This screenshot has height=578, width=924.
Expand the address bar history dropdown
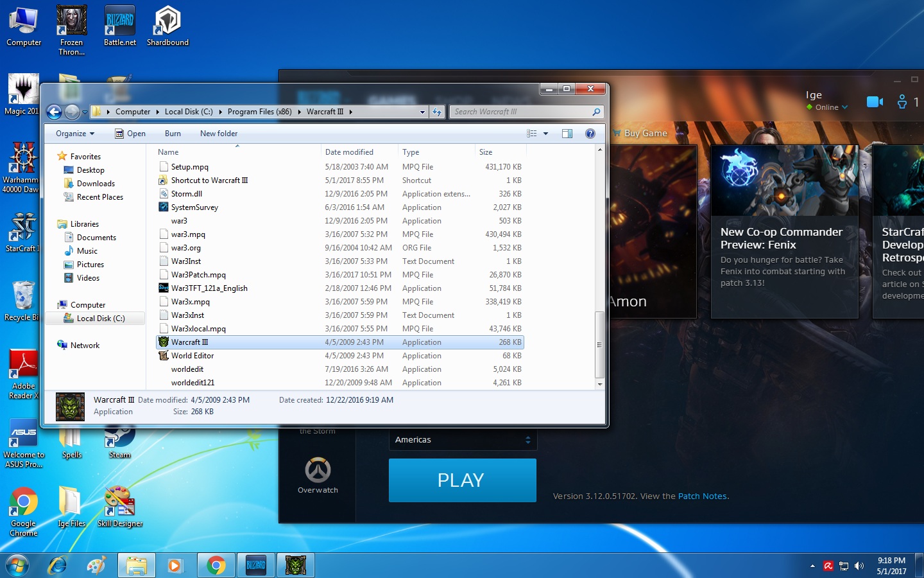coord(422,112)
